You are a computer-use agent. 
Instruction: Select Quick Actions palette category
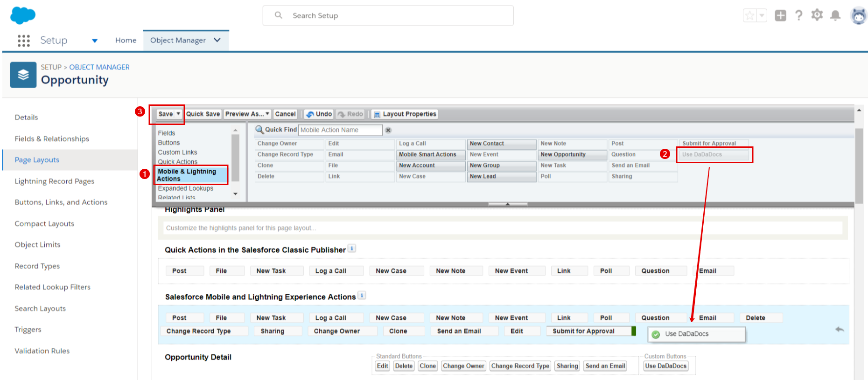[x=177, y=162]
